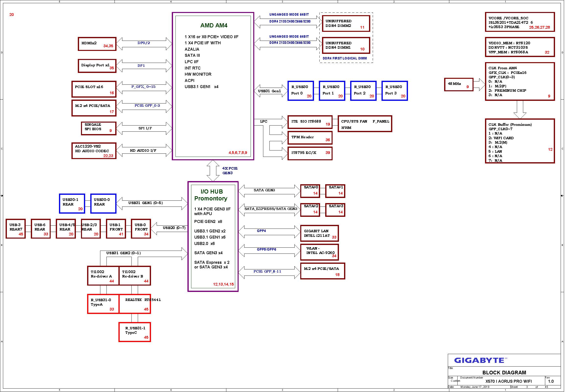This screenshot has width=567, height=392.
Task: Click the "PCIE SLOT x16" block
Action: point(94,90)
